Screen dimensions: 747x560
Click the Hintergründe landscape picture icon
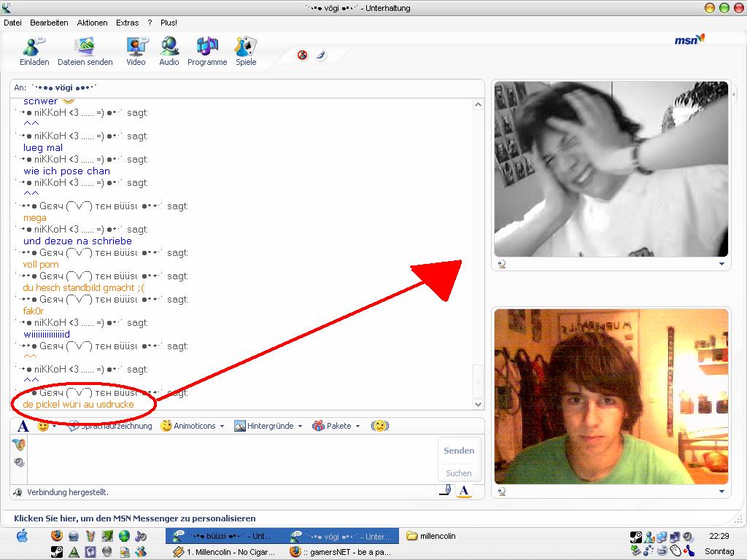239,426
